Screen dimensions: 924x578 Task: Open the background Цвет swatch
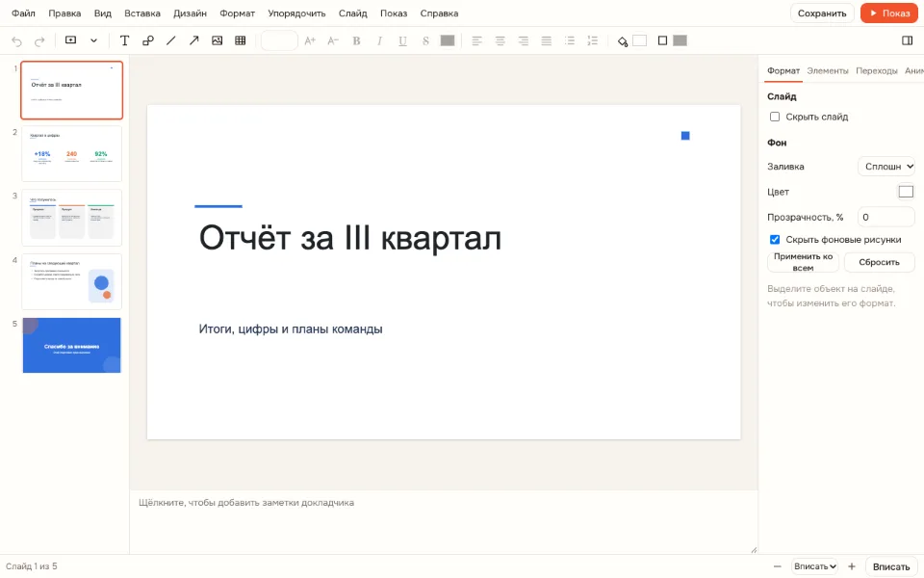pos(906,192)
